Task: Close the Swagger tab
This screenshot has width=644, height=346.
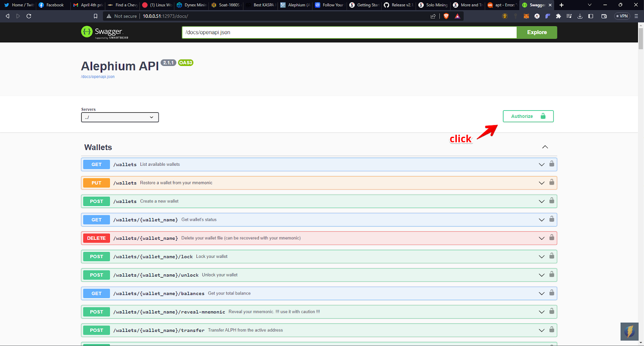Action: [550, 5]
